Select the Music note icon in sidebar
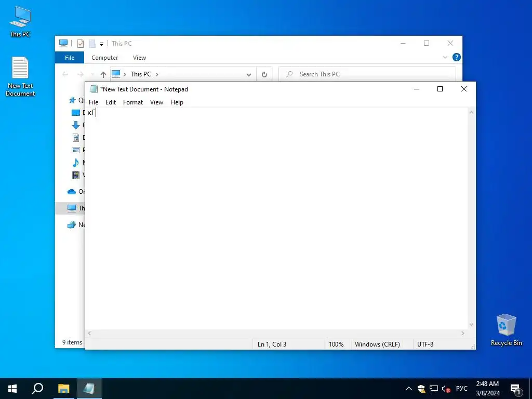This screenshot has width=532, height=399. tap(76, 163)
